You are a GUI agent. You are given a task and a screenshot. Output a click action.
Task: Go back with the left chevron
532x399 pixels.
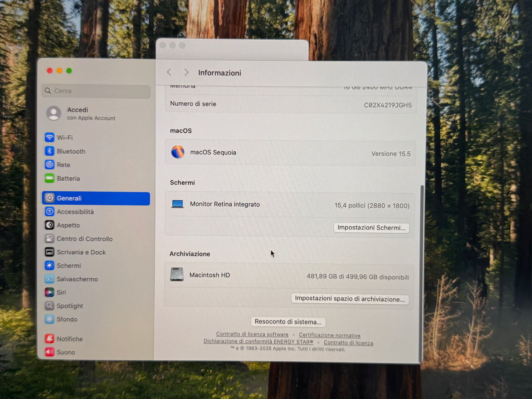(169, 73)
